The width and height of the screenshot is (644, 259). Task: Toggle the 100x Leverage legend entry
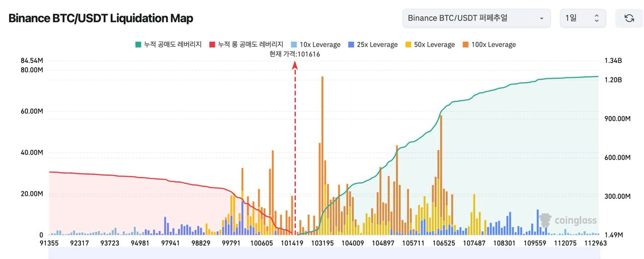[489, 44]
